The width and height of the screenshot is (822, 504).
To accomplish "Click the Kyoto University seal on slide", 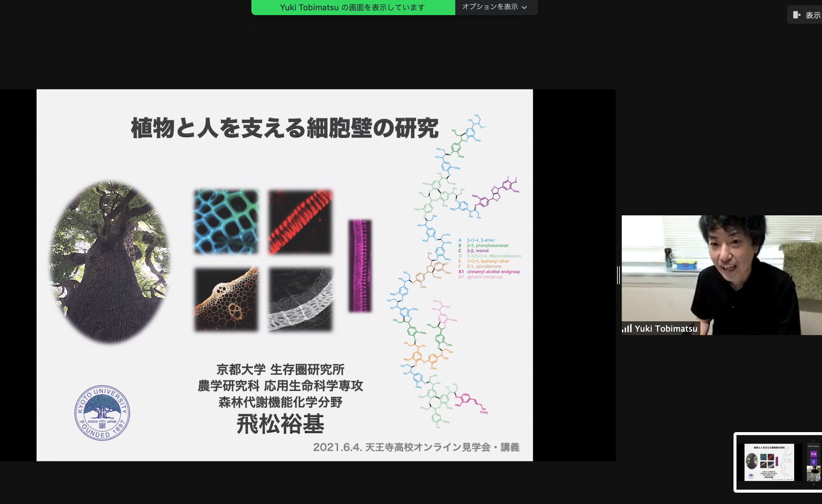I will tap(102, 412).
